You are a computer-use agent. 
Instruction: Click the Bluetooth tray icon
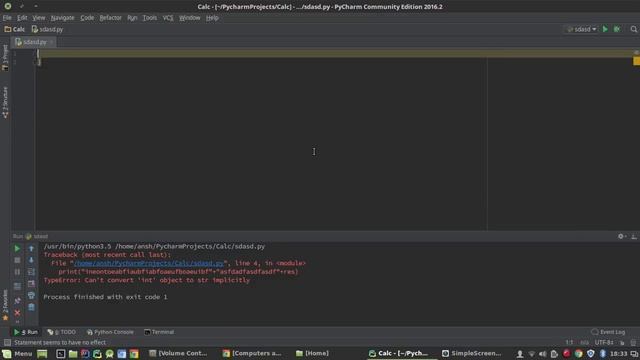pyautogui.click(x=603, y=354)
